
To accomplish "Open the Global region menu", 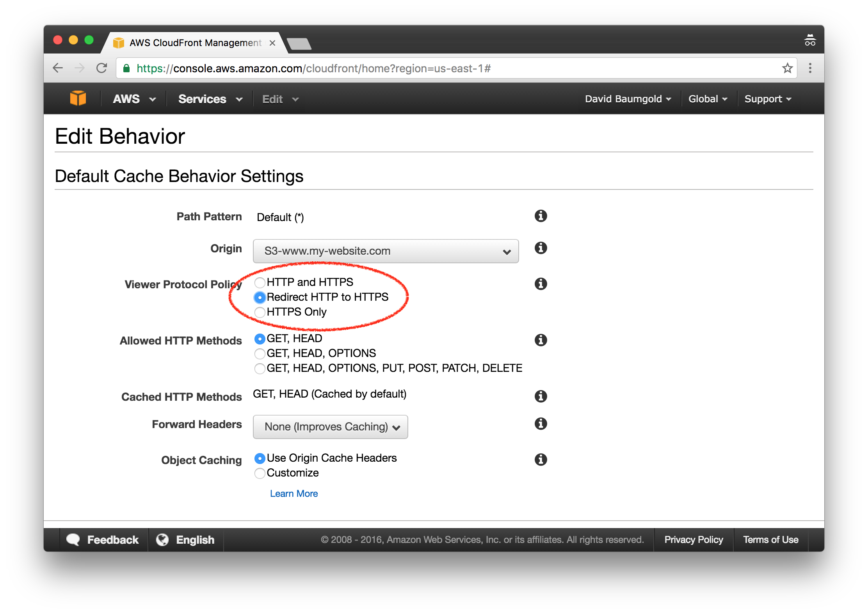I will point(708,99).
